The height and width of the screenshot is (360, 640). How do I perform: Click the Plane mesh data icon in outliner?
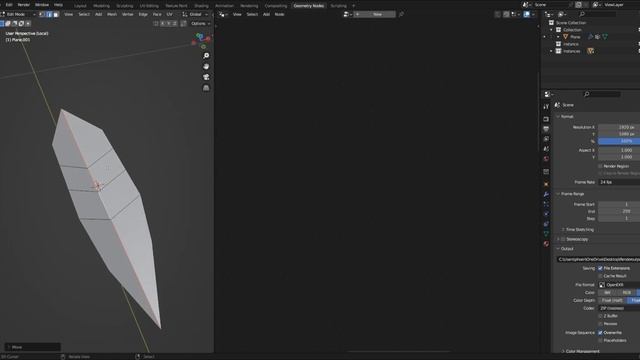605,37
